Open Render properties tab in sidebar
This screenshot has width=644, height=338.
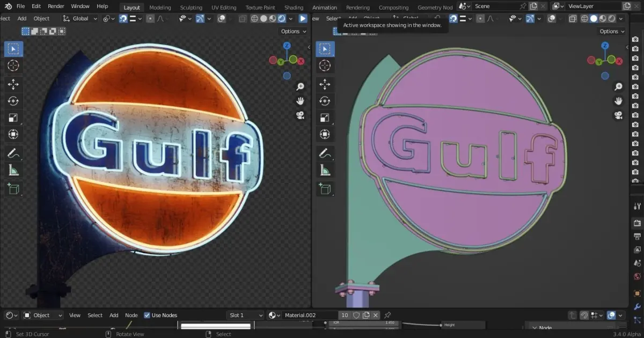click(637, 223)
